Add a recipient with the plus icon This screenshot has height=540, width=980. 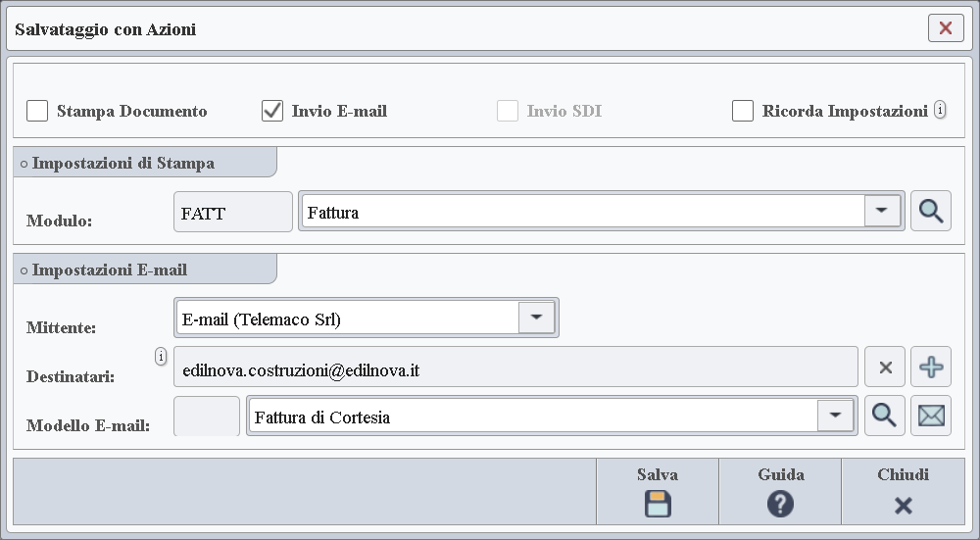931,368
